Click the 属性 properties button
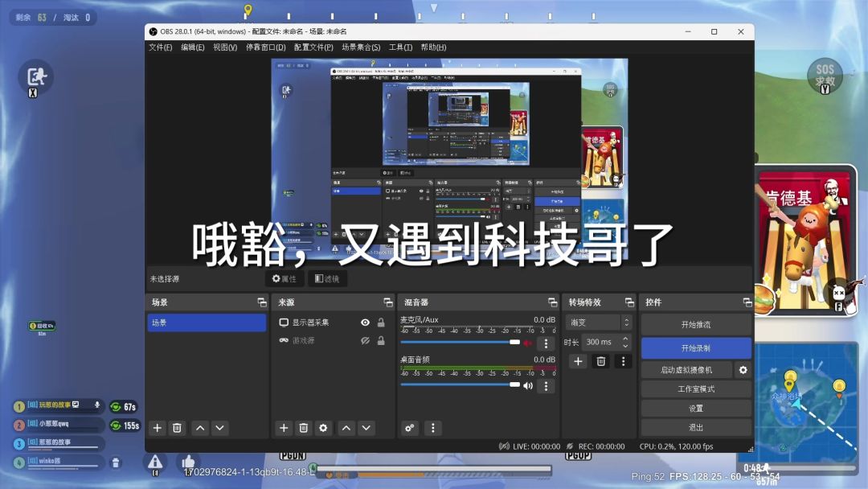The width and height of the screenshot is (868, 489). coord(285,278)
